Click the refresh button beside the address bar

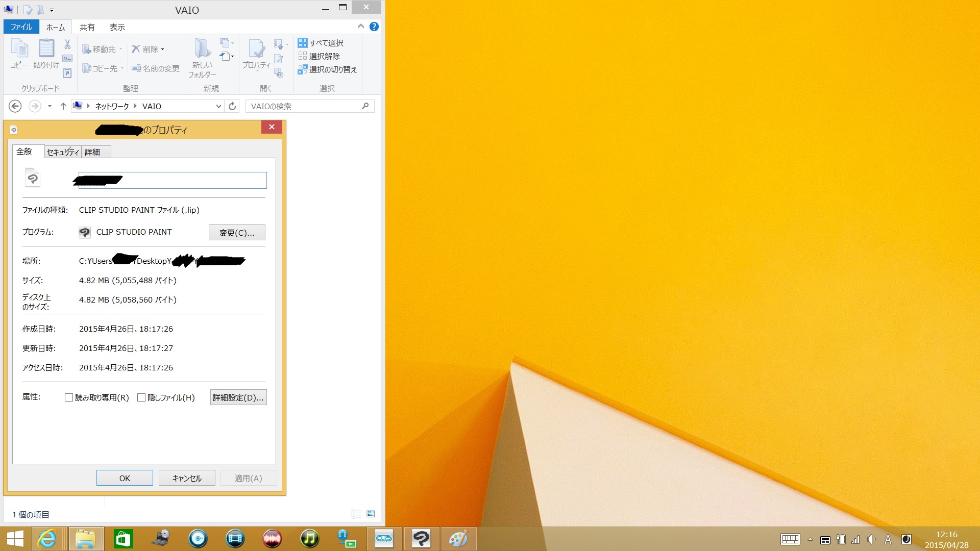tap(232, 106)
